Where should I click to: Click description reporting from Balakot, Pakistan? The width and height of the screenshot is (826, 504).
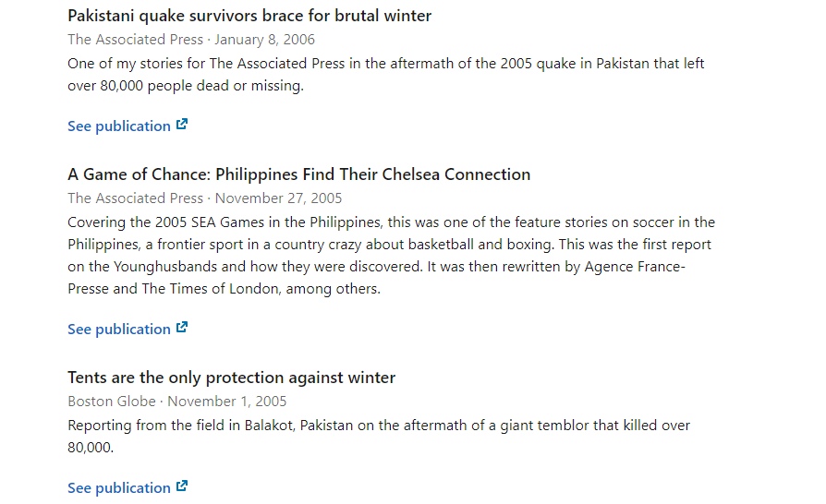click(x=378, y=436)
